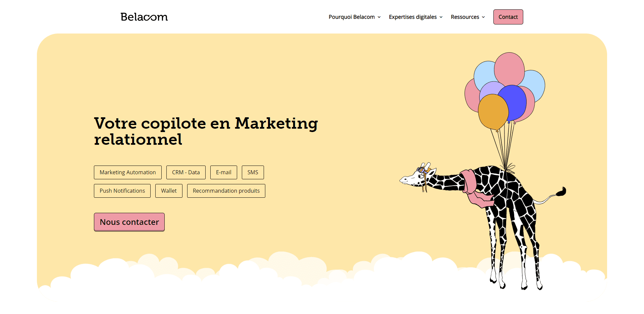Click the Nous contacter button
The height and width of the screenshot is (314, 644).
coord(129,222)
